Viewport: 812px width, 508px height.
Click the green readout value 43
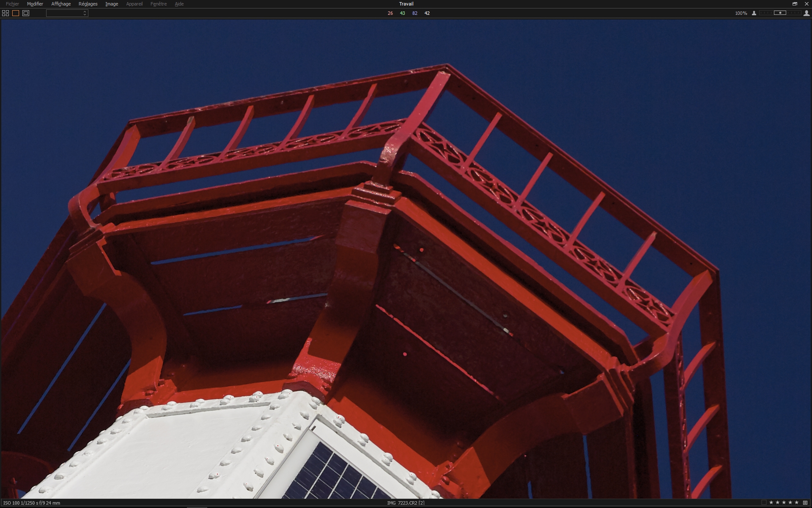[403, 13]
